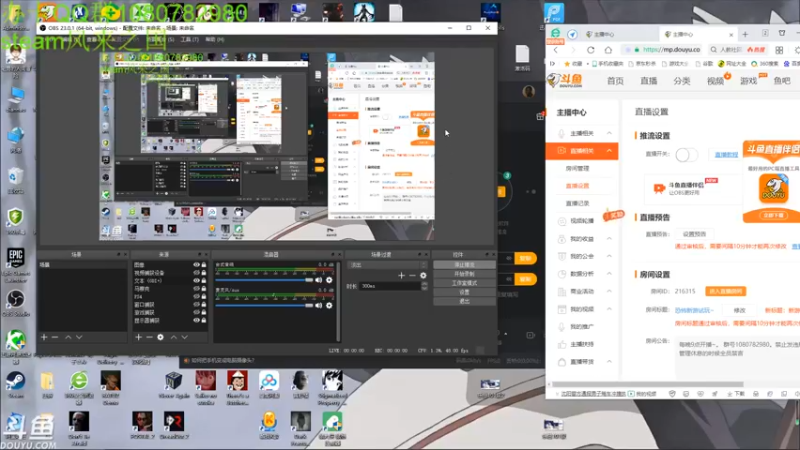The image size is (800, 450).
Task: Expand 商业活动 sidebar section
Action: click(609, 291)
